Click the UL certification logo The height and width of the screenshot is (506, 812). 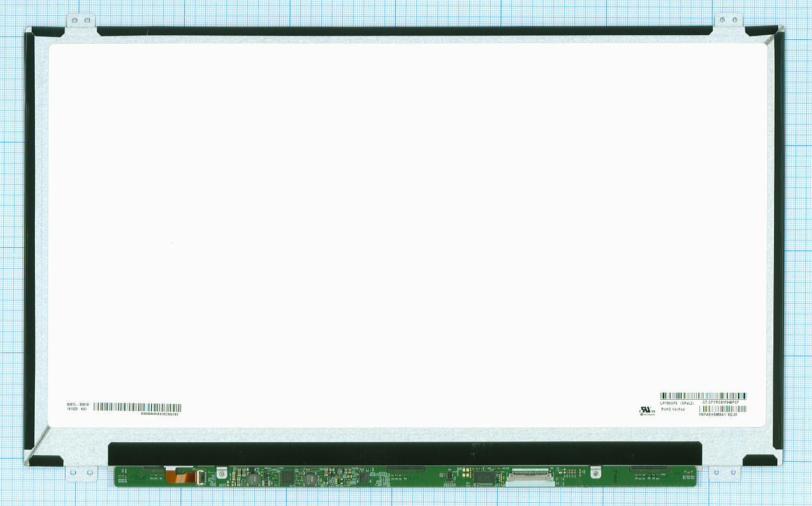647,410
